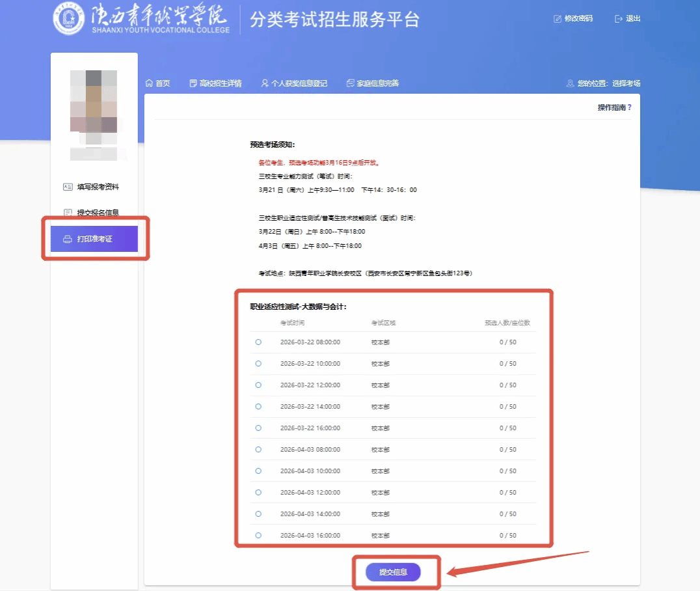
Task: Open the 操作指南 help link
Action: [x=614, y=107]
